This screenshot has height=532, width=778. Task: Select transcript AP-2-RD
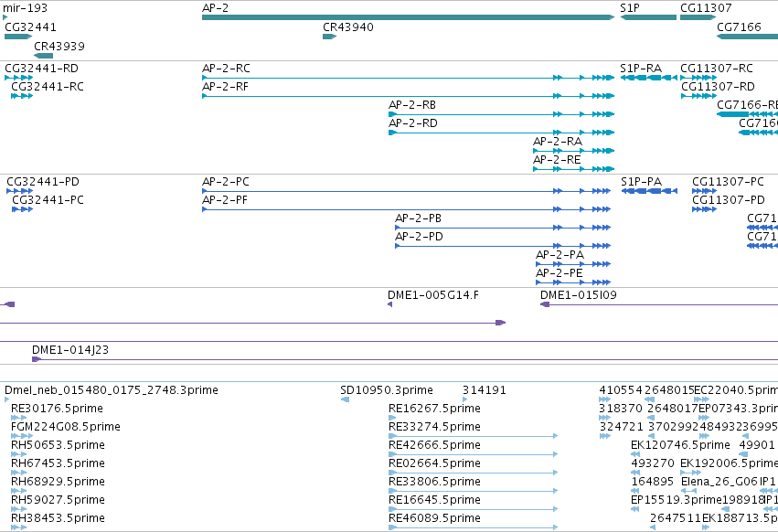(501, 133)
